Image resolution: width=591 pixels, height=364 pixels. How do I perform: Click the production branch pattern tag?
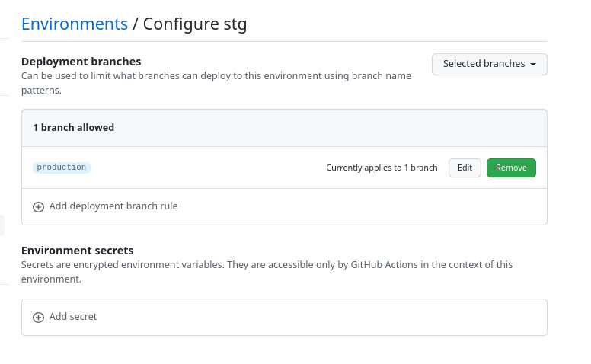62,168
